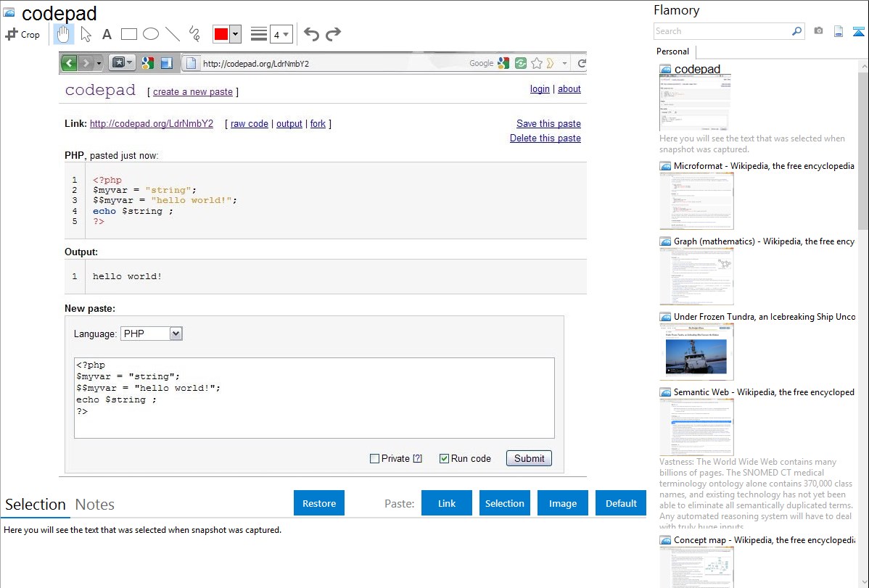Open the Graph (mathematics) snapshot thumbnail
869x588 pixels.
pos(696,276)
